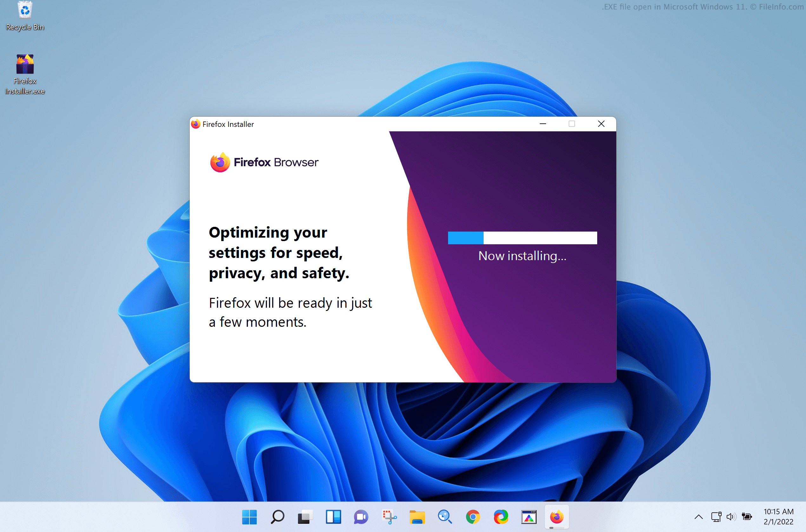Open the image viewer app with prism icon
The height and width of the screenshot is (532, 806).
[x=529, y=517]
